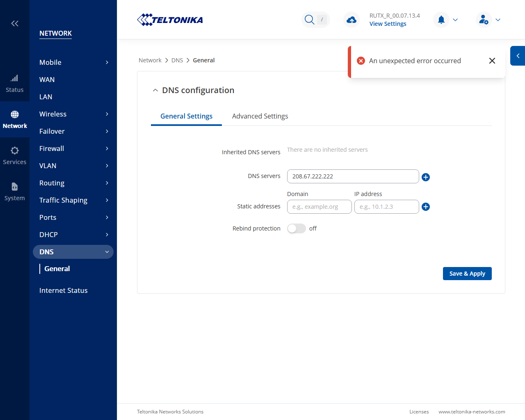Toggle Rebind protection switch
The width and height of the screenshot is (525, 420).
point(297,228)
